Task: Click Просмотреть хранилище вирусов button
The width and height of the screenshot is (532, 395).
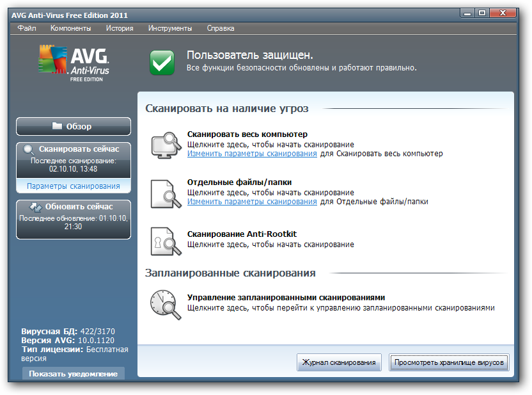Action: pyautogui.click(x=449, y=362)
